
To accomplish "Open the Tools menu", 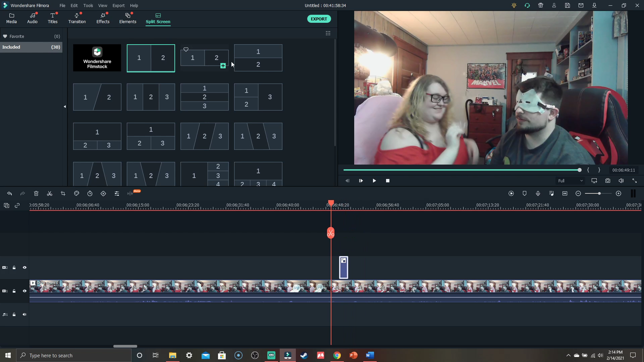I will [88, 6].
